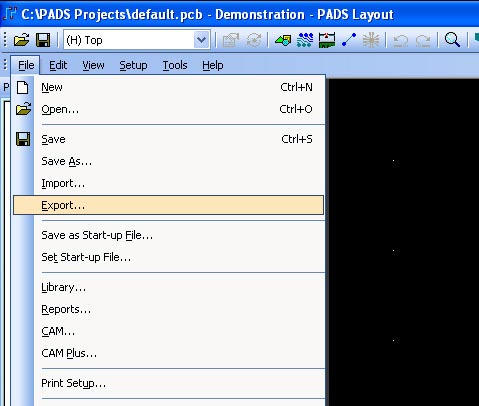Screen dimensions: 479x406
Task: Open the Setup menu
Action: tap(133, 65)
